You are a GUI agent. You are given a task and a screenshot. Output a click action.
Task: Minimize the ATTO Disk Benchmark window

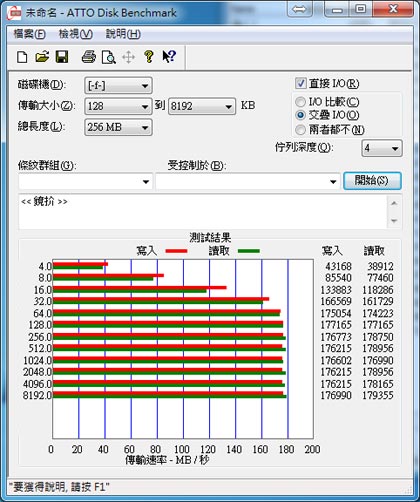(337, 10)
